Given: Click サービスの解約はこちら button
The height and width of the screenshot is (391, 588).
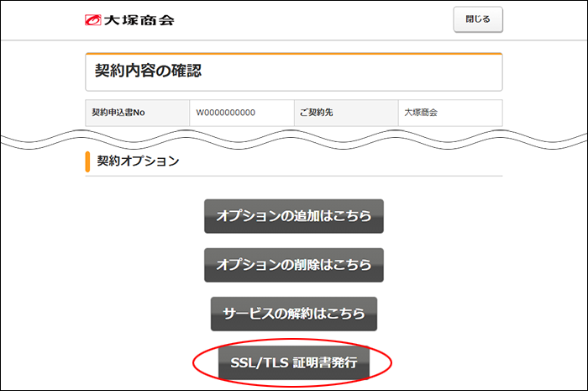Looking at the screenshot, I should (293, 314).
